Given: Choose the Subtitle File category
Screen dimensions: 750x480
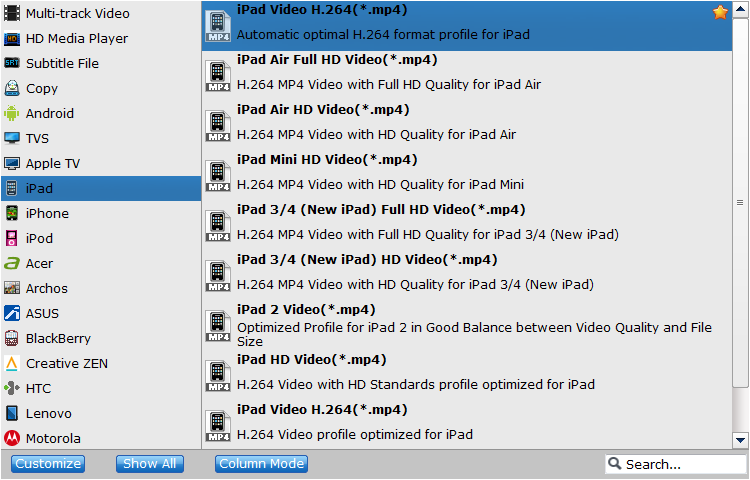Looking at the screenshot, I should (101, 63).
